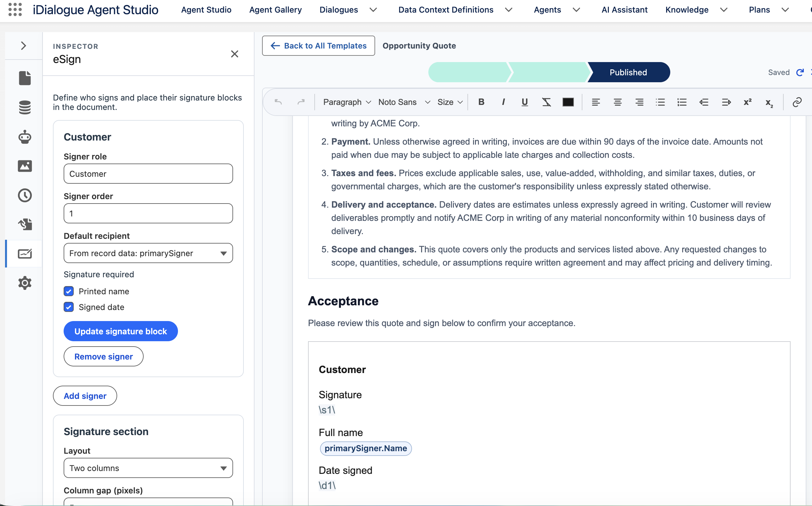This screenshot has width=812, height=506.
Task: Align text right
Action: pyautogui.click(x=639, y=102)
